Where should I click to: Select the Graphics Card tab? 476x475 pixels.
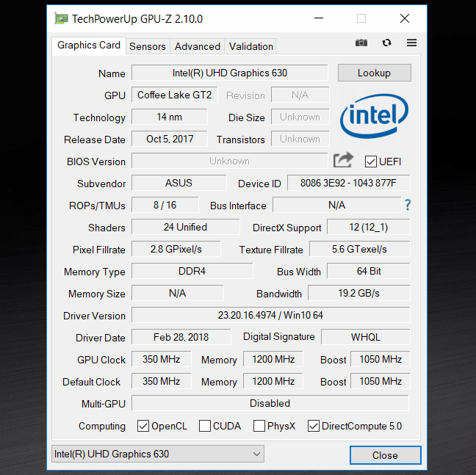click(89, 46)
